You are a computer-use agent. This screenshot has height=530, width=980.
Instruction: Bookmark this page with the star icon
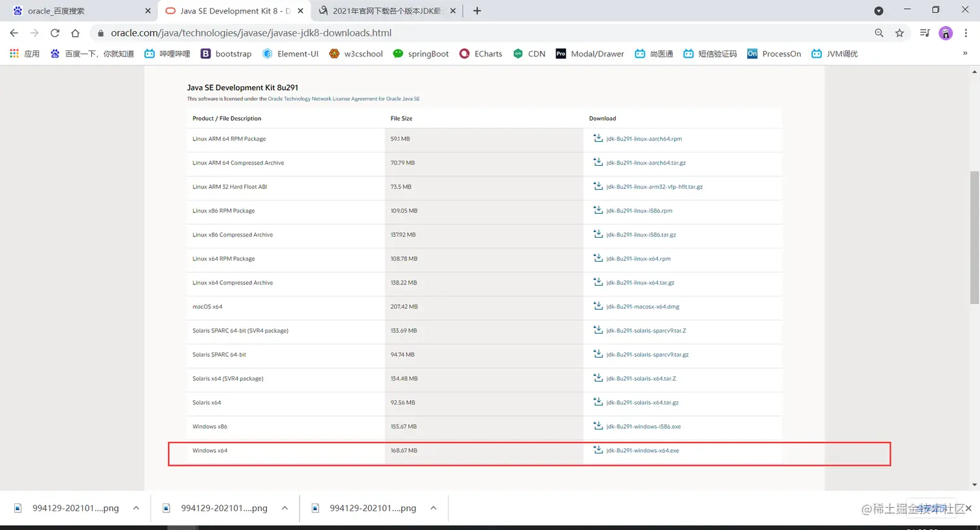[x=900, y=33]
